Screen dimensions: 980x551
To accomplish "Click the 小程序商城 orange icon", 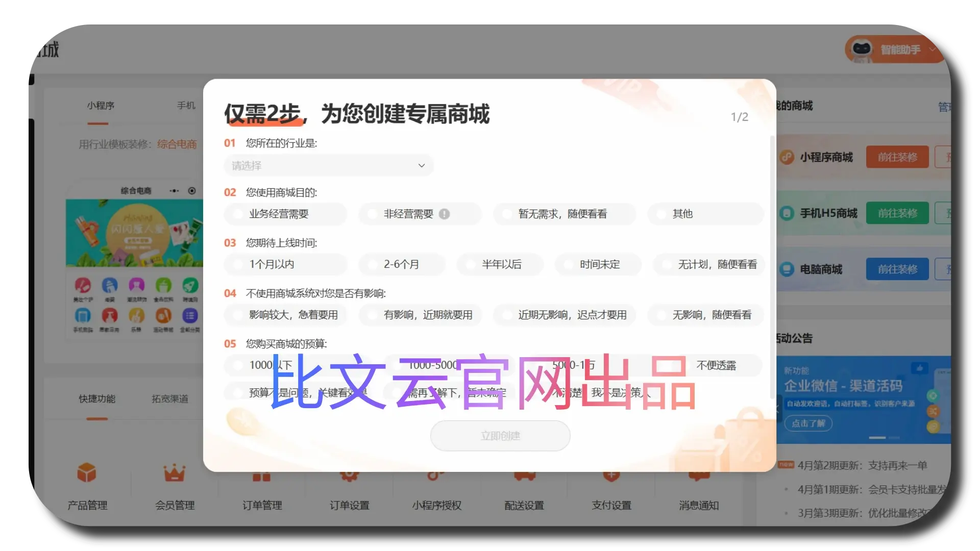I will tap(787, 157).
